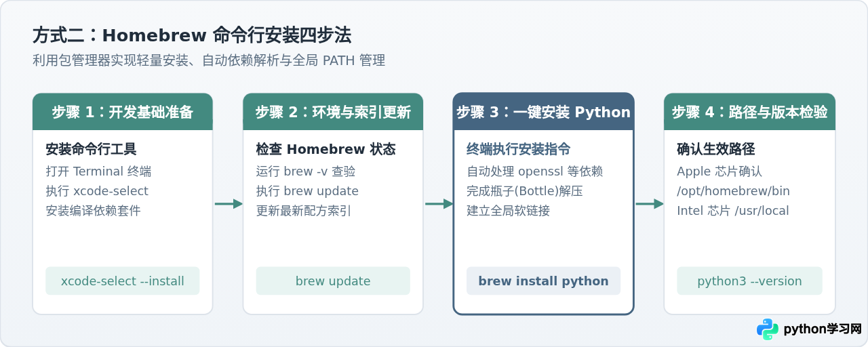Click the text 'Intel 芯片 /usr/local'
Viewport: 868px width, 347px height.
[x=733, y=210]
